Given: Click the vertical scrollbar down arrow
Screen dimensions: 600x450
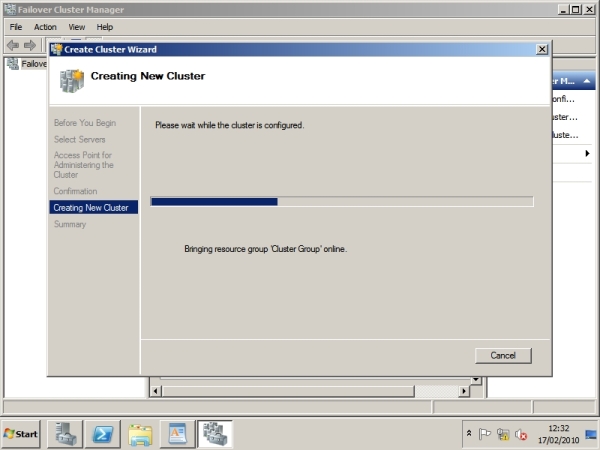Looking at the screenshot, I should click(x=476, y=380).
